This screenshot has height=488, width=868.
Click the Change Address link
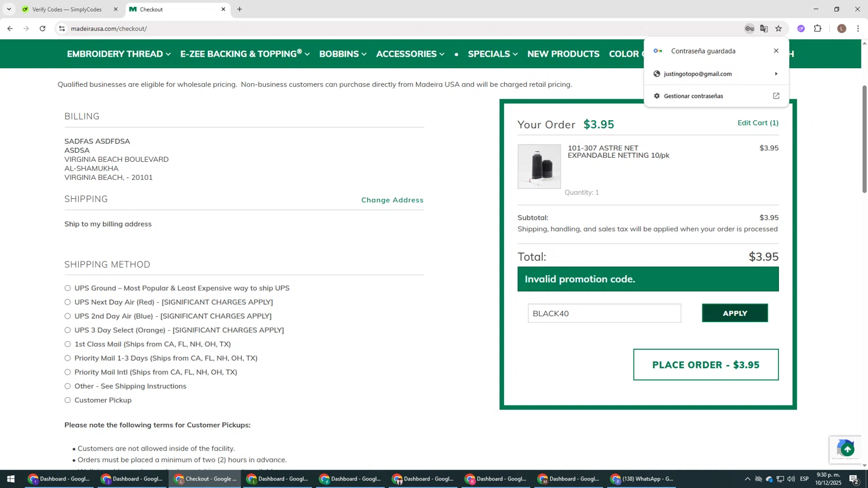point(392,200)
